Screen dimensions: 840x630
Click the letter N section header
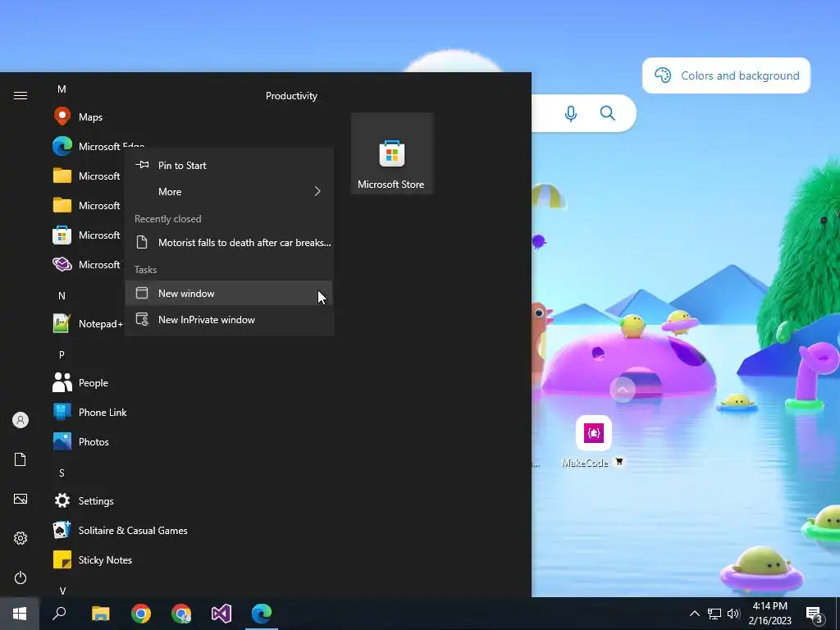coord(62,295)
